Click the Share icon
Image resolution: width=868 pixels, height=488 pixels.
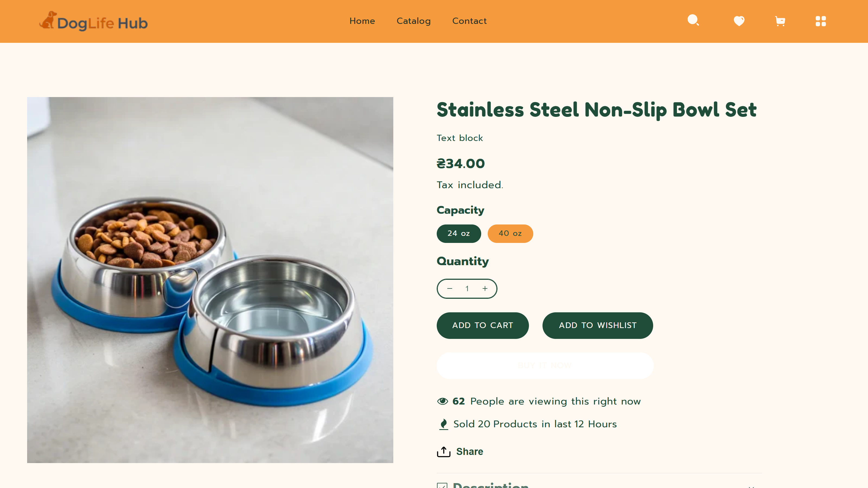(x=444, y=451)
